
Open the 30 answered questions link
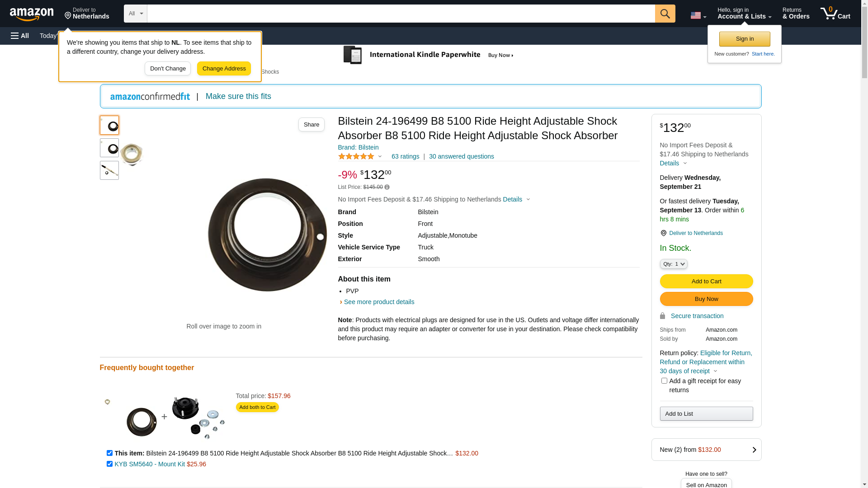[x=461, y=156]
